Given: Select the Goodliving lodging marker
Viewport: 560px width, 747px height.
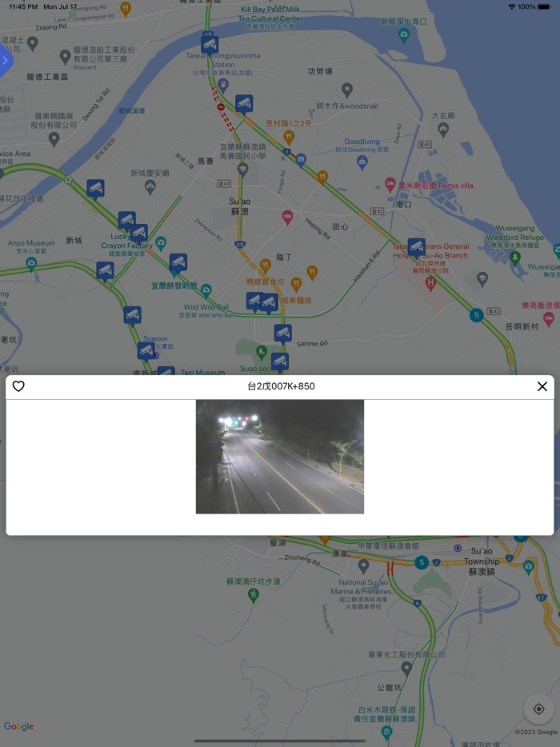Looking at the screenshot, I should point(362,162).
